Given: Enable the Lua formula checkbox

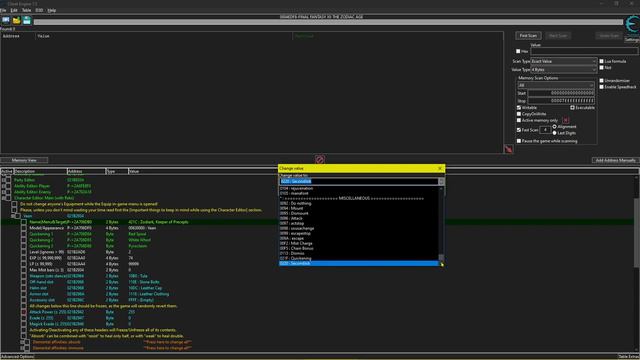Looking at the screenshot, I should click(601, 61).
